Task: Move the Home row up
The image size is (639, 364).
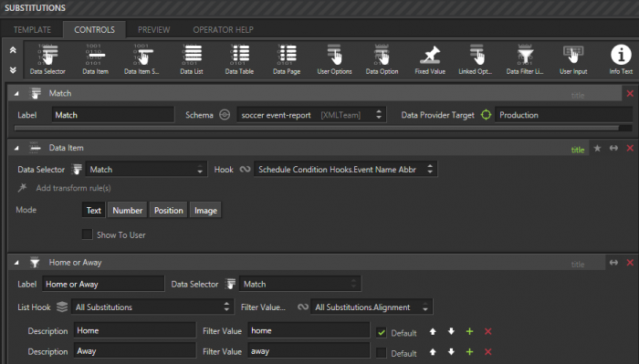Action: point(433,331)
